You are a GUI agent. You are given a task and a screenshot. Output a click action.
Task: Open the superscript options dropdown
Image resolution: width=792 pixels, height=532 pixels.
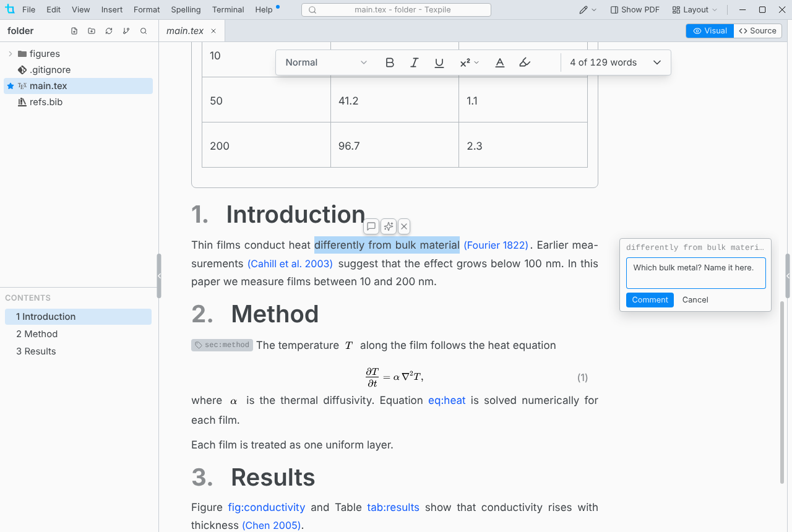(470, 62)
